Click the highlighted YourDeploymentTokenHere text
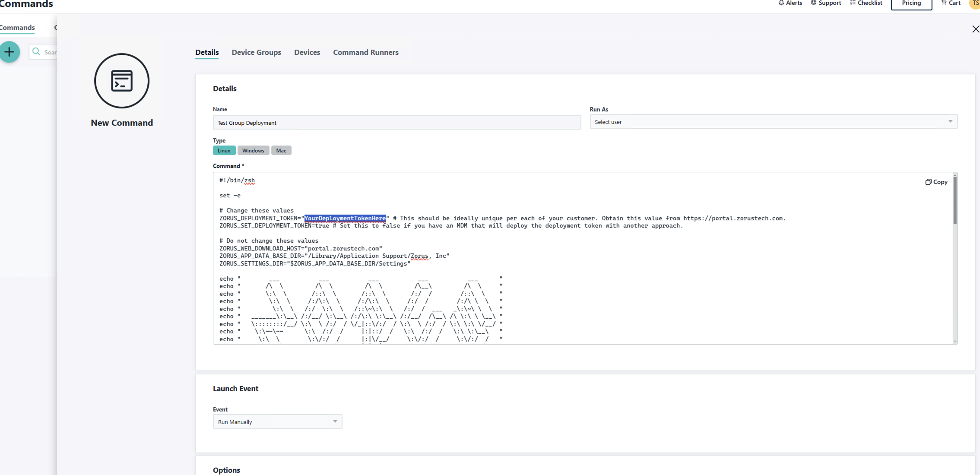This screenshot has width=980, height=475. [x=345, y=218]
